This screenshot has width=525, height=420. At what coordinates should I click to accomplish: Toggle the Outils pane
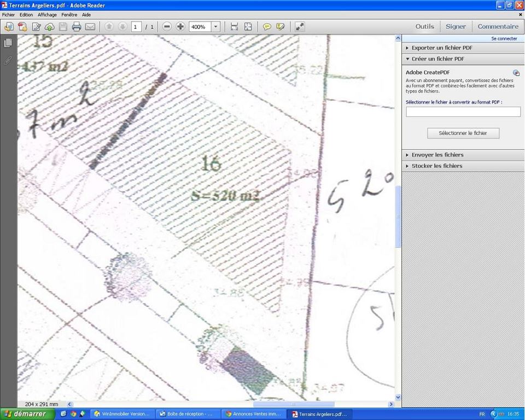tap(424, 26)
